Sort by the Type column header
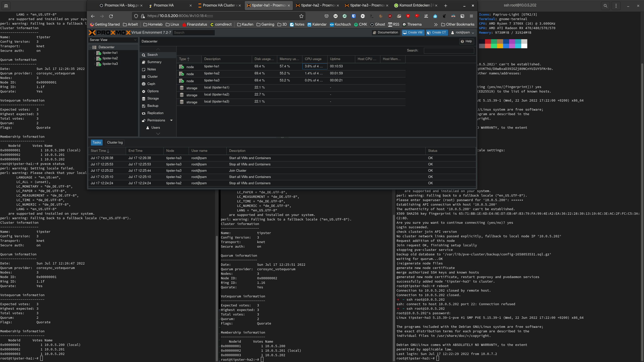Viewport: 644px width, 362px height. (189, 59)
